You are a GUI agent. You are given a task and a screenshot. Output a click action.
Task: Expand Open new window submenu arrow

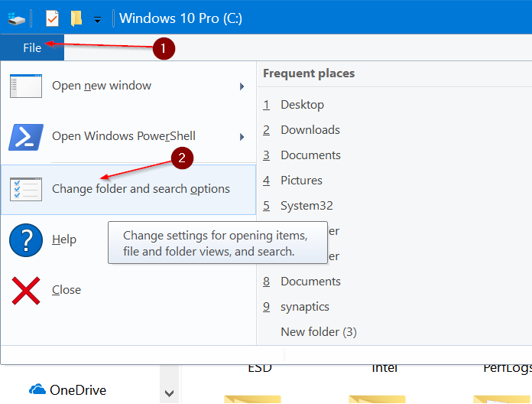(x=242, y=86)
